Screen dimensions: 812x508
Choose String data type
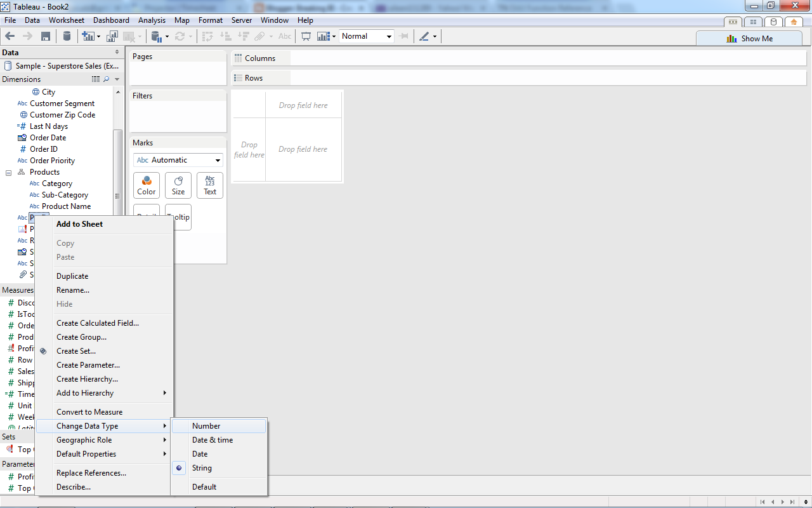click(219, 468)
